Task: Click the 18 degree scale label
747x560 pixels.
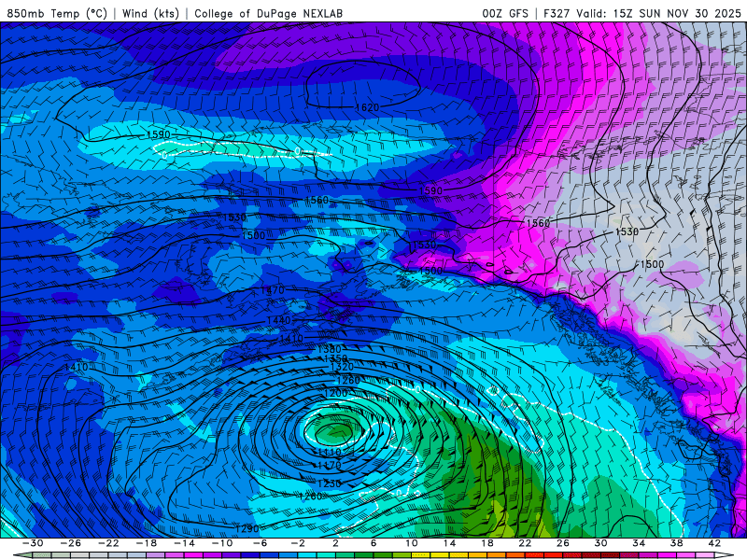Action: tap(486, 543)
